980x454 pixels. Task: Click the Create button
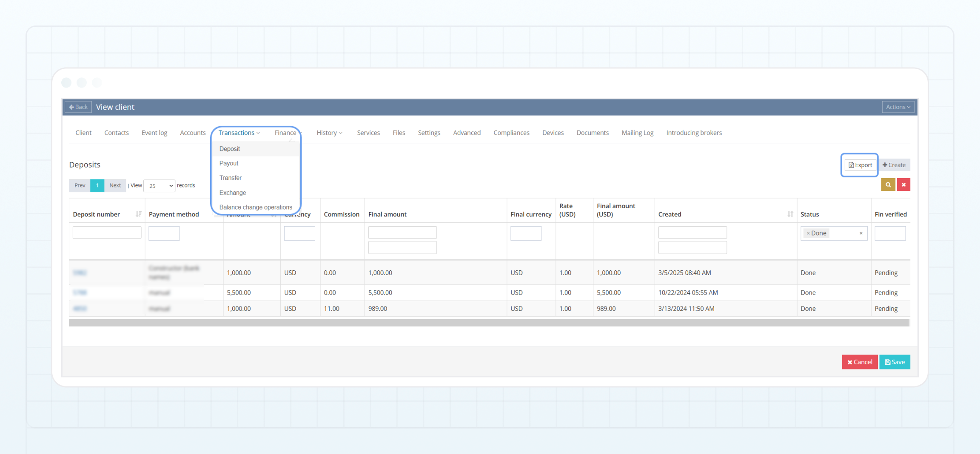tap(894, 165)
